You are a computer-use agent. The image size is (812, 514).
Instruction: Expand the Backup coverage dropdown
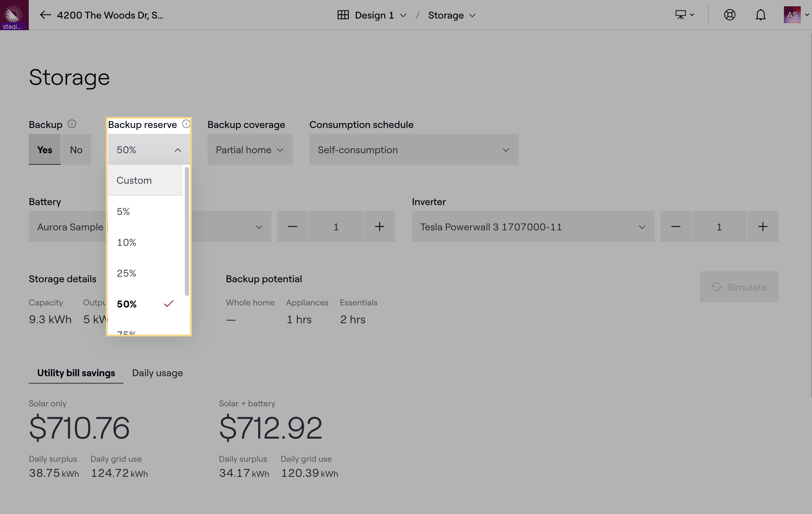click(249, 150)
